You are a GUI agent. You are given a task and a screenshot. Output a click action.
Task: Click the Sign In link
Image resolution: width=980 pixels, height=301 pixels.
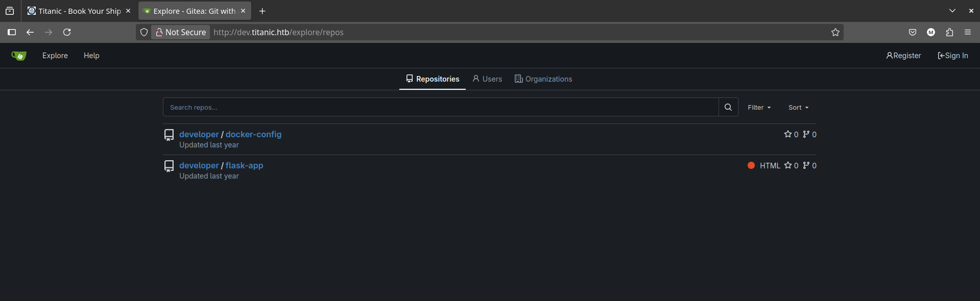click(953, 56)
